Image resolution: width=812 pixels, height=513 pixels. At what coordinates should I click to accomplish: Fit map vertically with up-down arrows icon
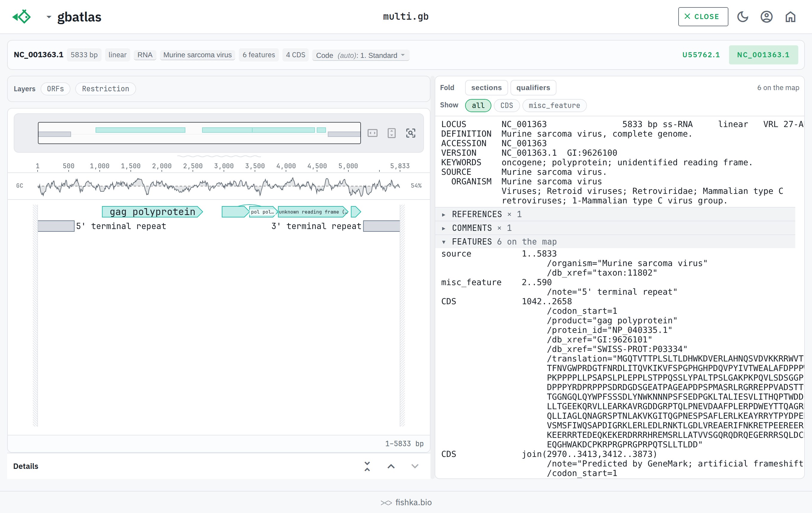391,133
